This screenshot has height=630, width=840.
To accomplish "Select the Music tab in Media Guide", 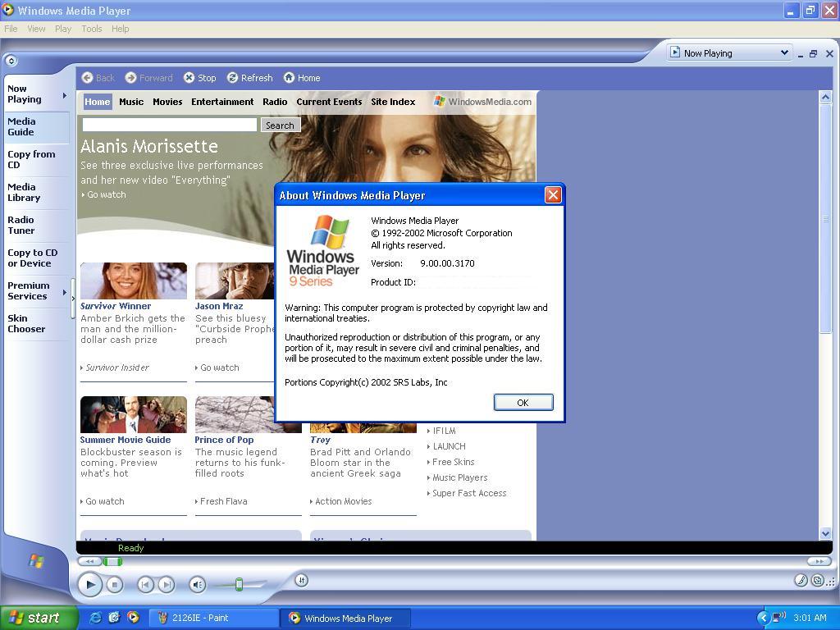I will click(131, 102).
